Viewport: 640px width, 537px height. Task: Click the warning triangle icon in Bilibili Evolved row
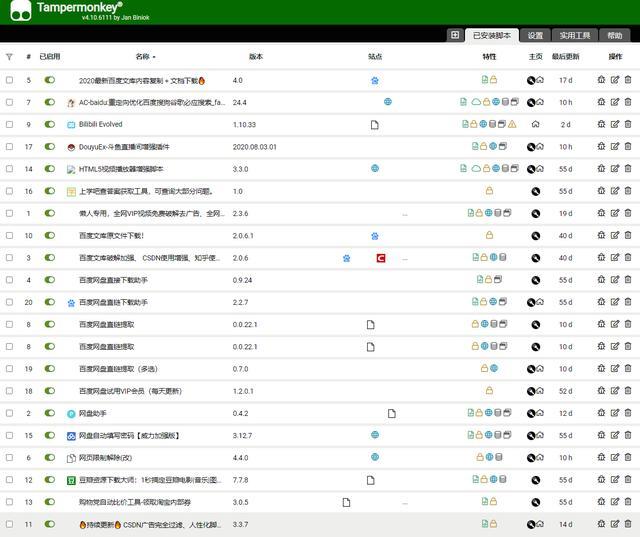tap(512, 124)
